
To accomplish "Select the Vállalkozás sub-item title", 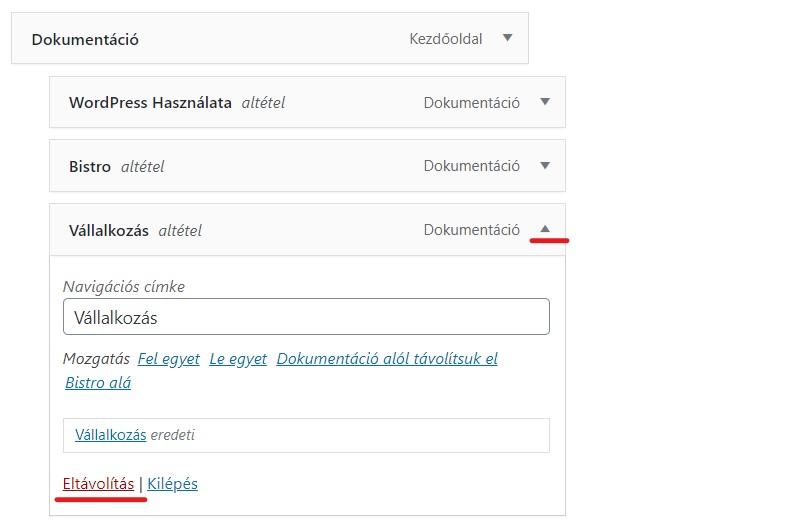I will click(x=109, y=230).
